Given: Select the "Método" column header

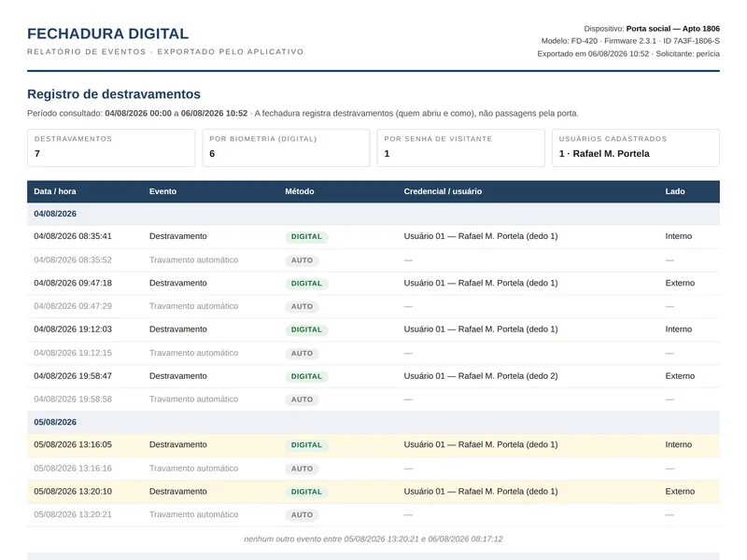Looking at the screenshot, I should click(x=300, y=191).
